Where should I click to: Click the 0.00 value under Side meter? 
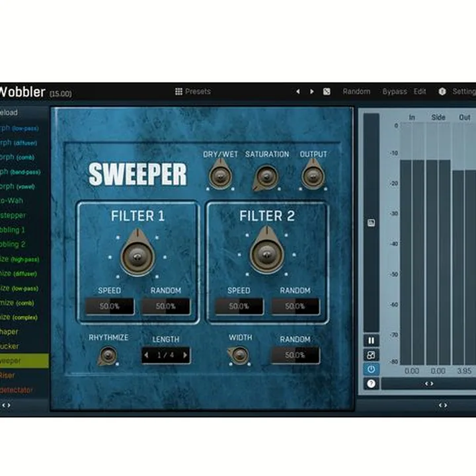coord(438,371)
